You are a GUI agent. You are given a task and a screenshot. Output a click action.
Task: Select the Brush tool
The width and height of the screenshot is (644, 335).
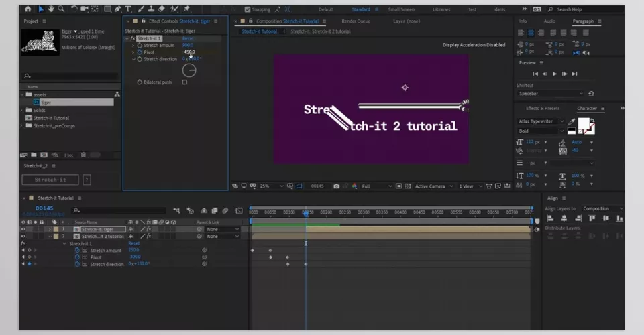coord(142,9)
